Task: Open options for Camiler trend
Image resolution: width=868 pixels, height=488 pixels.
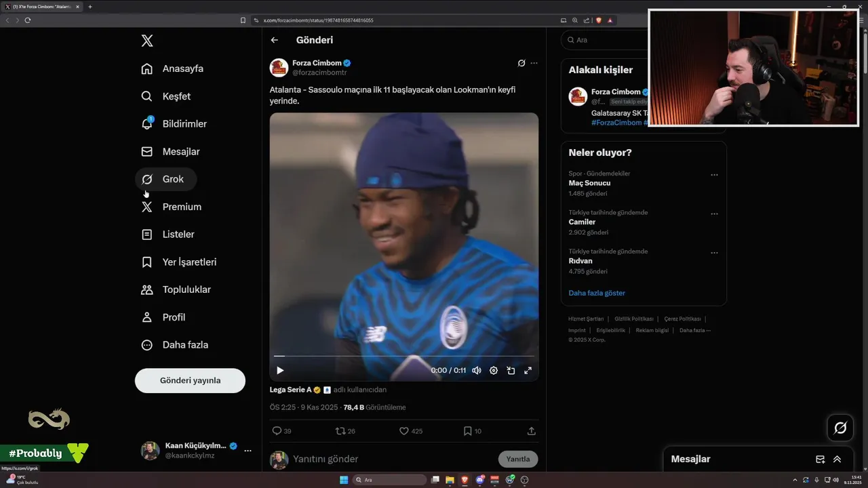Action: coord(714,213)
